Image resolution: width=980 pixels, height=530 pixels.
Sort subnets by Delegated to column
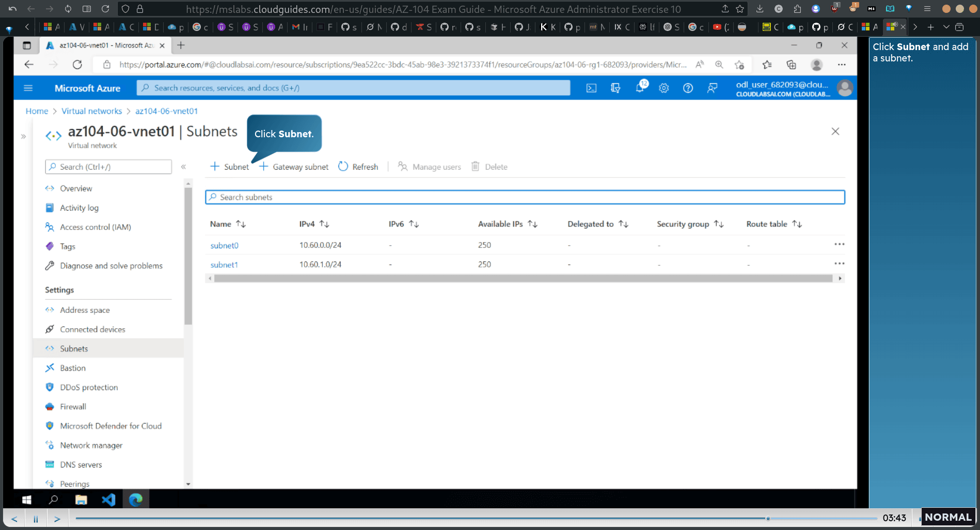(x=598, y=224)
